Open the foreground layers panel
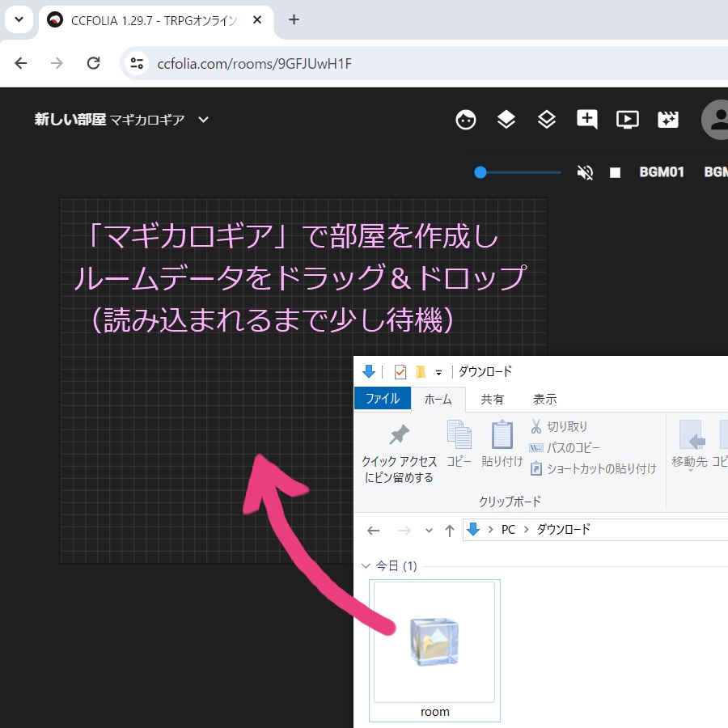This screenshot has height=728, width=728. 506,119
